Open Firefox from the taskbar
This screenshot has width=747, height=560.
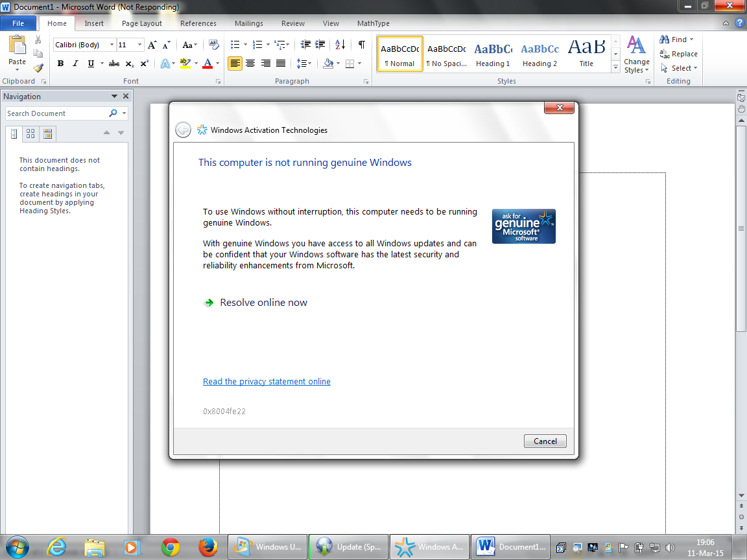point(207,547)
